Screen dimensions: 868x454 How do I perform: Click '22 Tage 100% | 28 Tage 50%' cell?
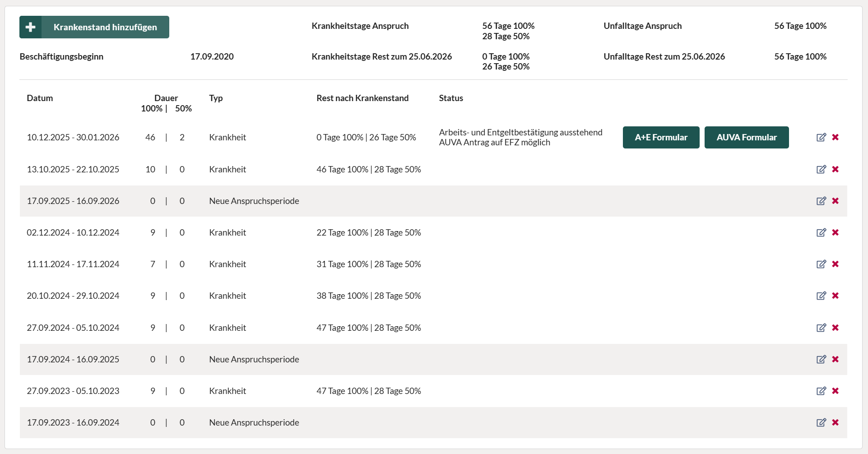pos(369,232)
